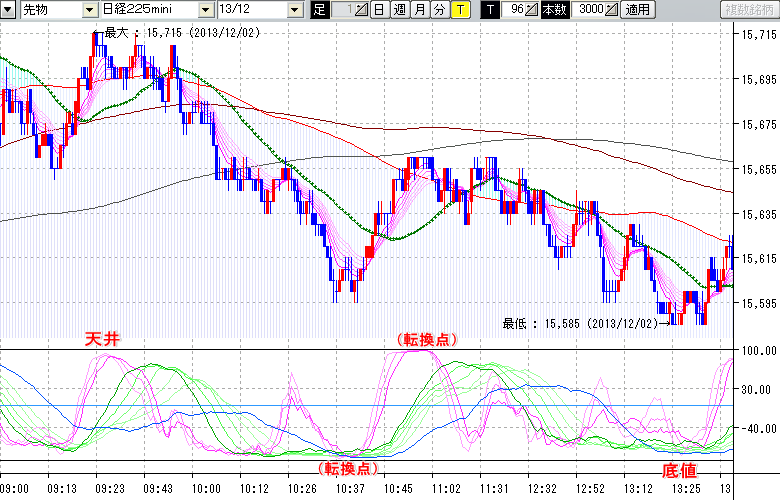The image size is (780, 500).
Task: Toggle the yellow T tick button
Action: coord(459,9)
